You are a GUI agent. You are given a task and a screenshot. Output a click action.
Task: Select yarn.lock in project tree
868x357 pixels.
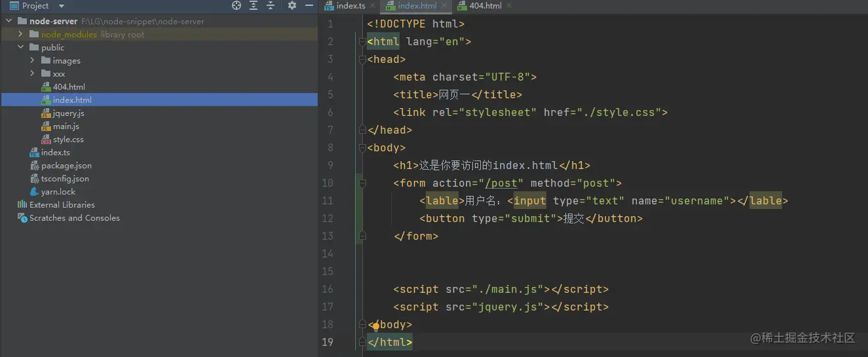coord(58,191)
